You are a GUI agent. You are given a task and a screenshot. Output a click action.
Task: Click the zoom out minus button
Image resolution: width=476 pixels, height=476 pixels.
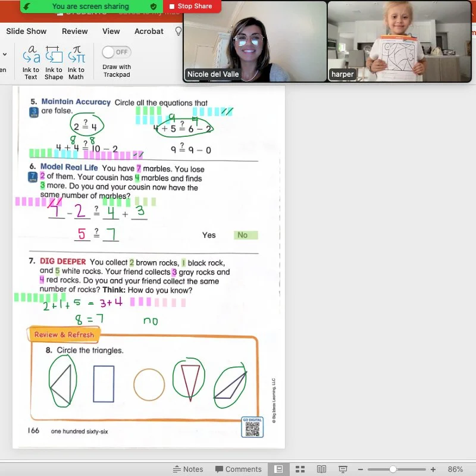pyautogui.click(x=361, y=469)
